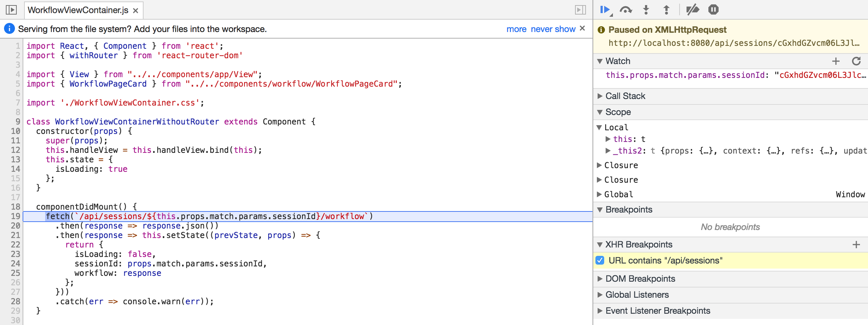This screenshot has width=868, height=325.
Task: Set breakpoint on line number 21
Action: point(15,235)
